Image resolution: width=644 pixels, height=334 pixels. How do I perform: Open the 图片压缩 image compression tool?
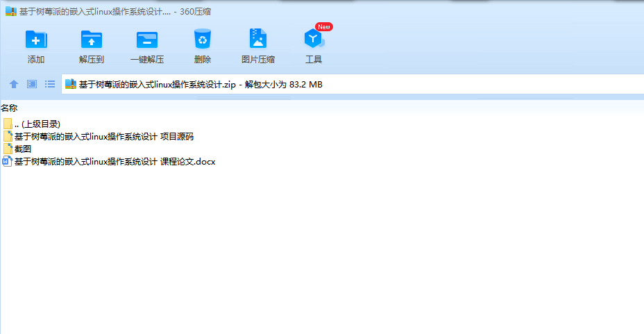[258, 39]
